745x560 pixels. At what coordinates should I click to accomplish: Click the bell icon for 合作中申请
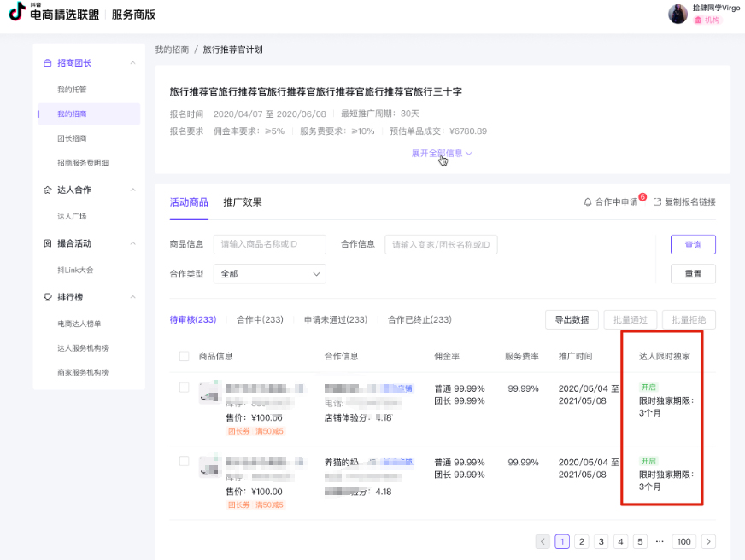tap(588, 202)
